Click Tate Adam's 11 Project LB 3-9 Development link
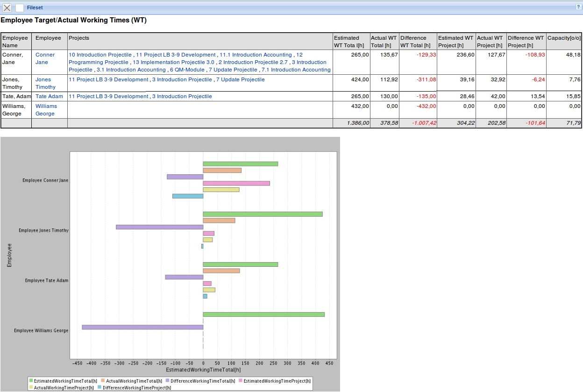This screenshot has width=583, height=392. [108, 96]
